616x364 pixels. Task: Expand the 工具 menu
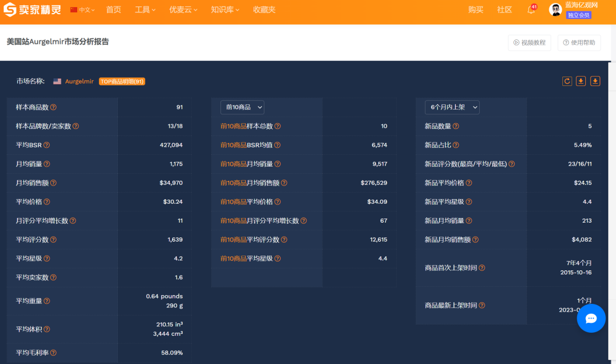click(x=145, y=10)
